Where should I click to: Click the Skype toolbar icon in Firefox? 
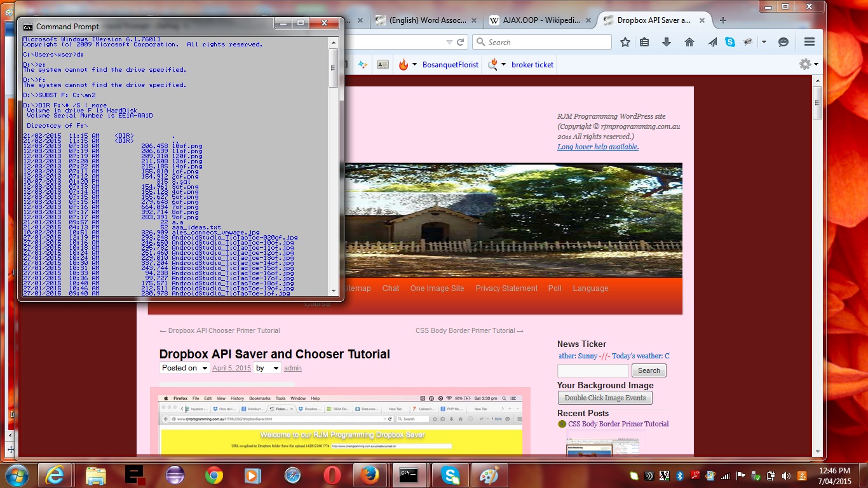pos(730,42)
